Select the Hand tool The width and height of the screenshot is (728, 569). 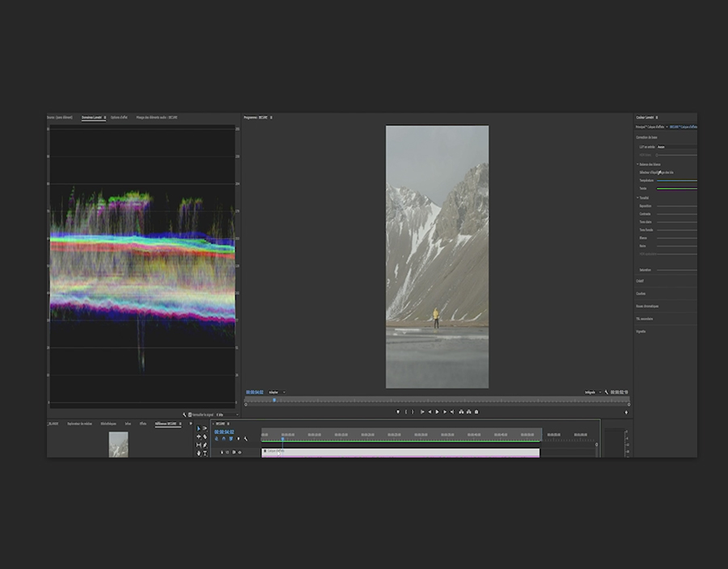click(199, 453)
